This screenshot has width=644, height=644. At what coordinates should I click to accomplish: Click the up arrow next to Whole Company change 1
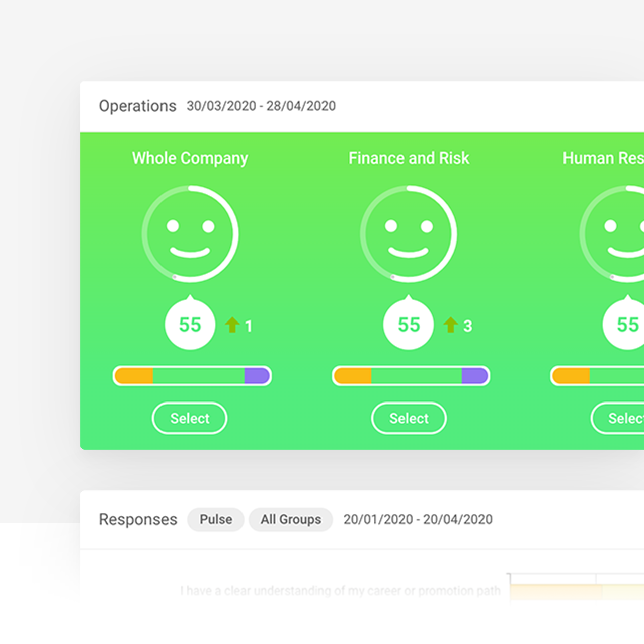pyautogui.click(x=232, y=325)
